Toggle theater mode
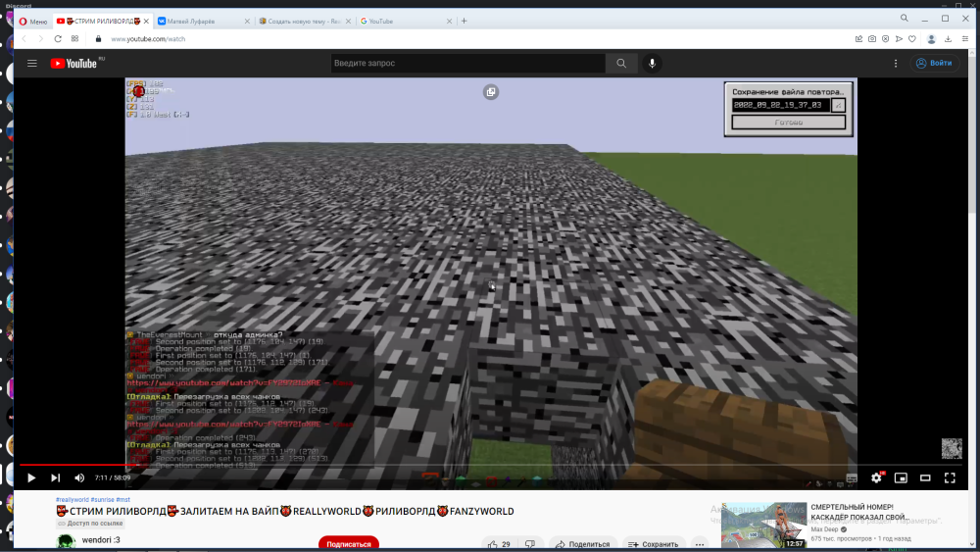The image size is (980, 552). click(x=925, y=477)
